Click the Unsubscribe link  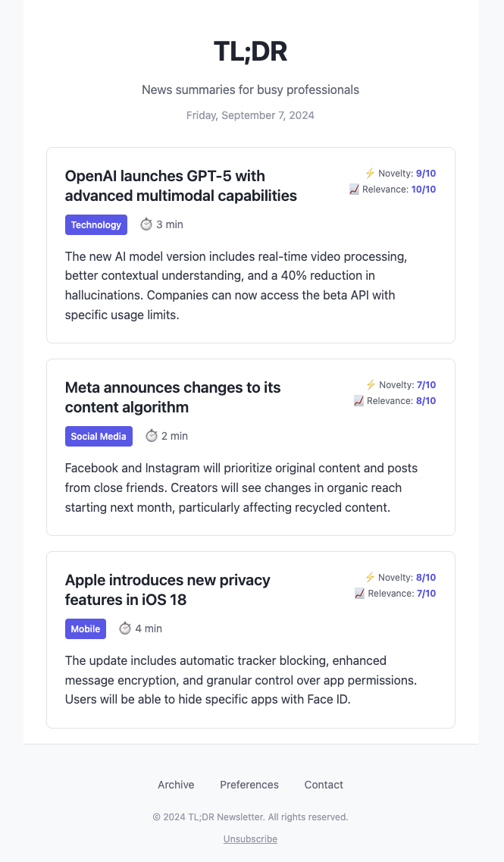[x=250, y=838]
